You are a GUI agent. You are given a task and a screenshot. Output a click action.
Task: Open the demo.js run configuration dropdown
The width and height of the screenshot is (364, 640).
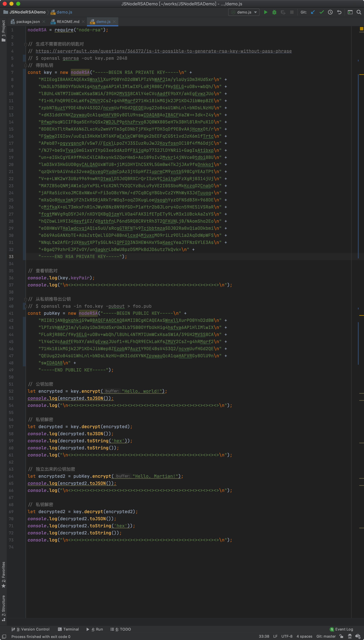pos(244,12)
